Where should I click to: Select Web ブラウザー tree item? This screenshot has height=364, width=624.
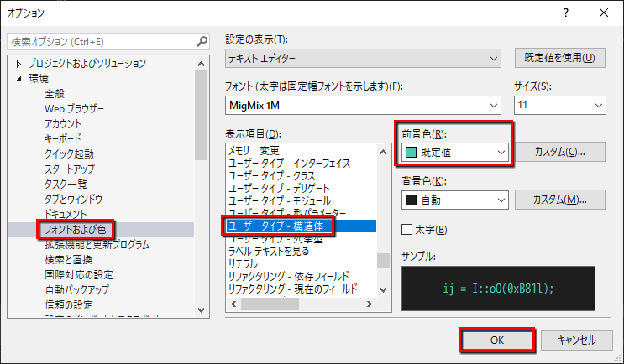pyautogui.click(x=74, y=108)
